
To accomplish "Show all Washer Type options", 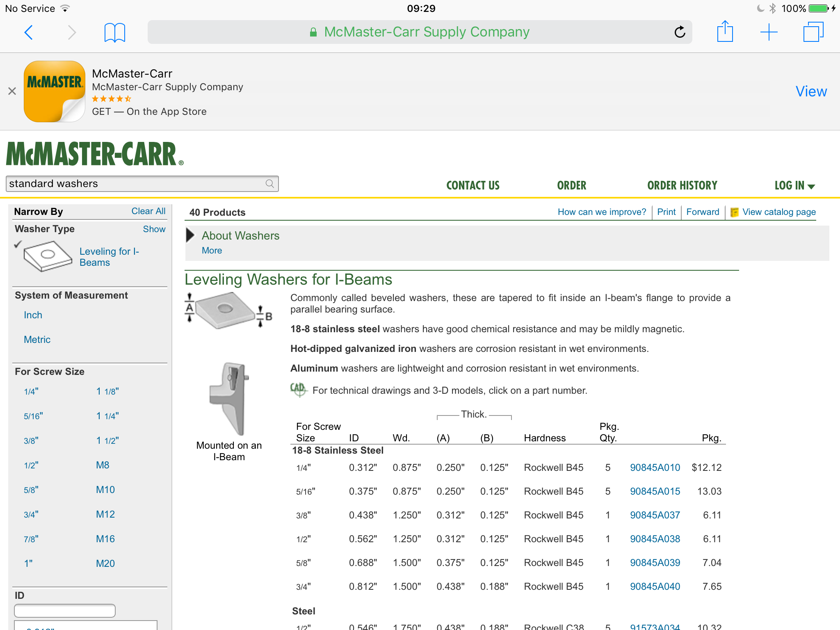I will (154, 229).
